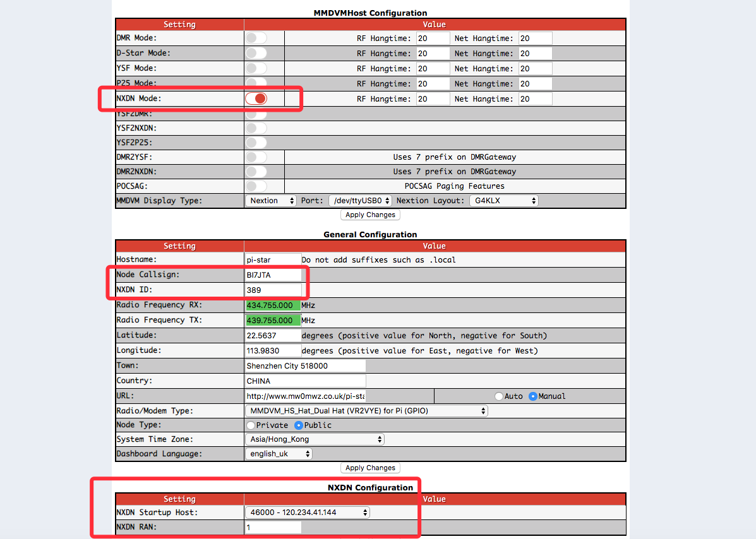
Task: Click the NXDN RAN input field
Action: tap(273, 528)
